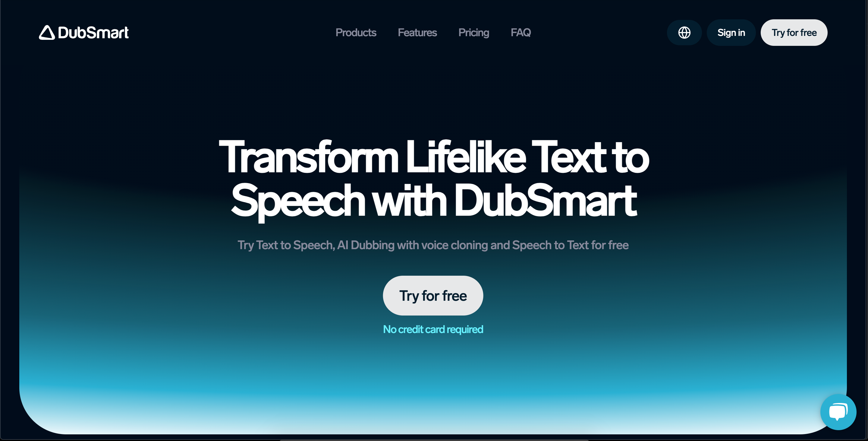Expand the Features dropdown menu
868x441 pixels.
tap(417, 32)
